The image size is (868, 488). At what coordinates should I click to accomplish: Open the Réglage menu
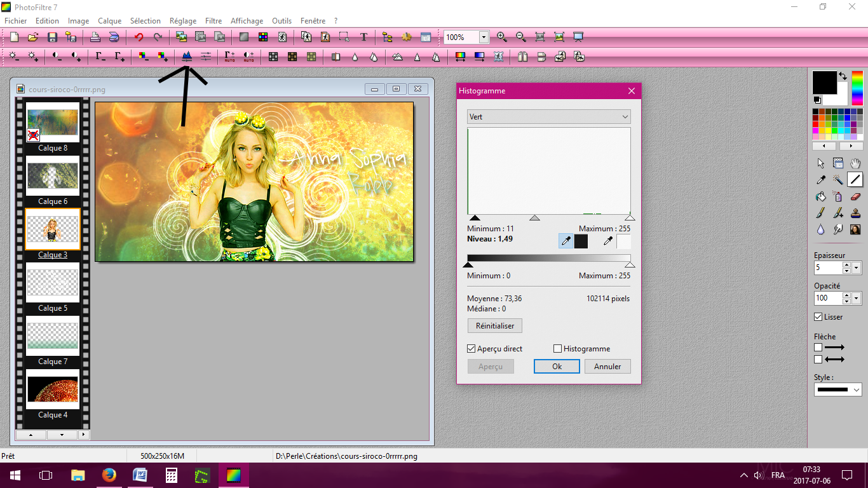[183, 21]
